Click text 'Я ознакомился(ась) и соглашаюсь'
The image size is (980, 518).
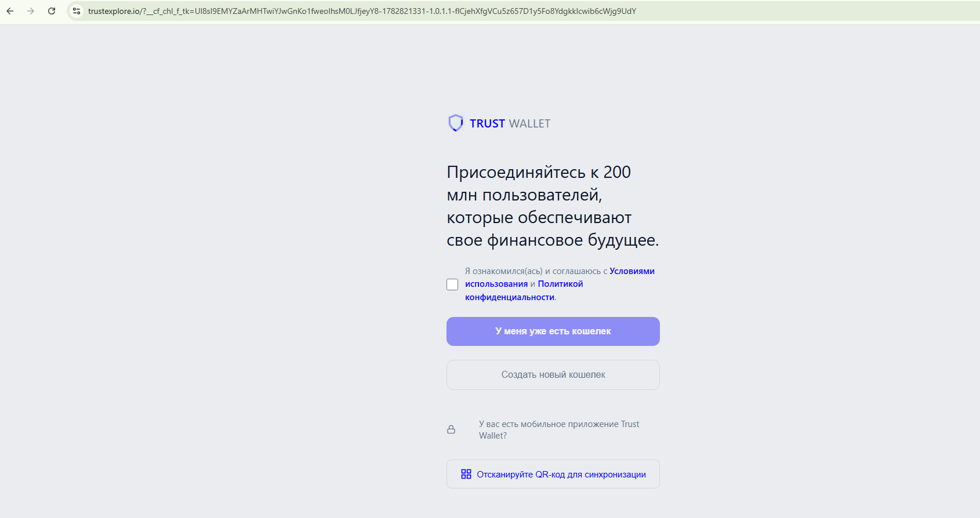[533, 271]
